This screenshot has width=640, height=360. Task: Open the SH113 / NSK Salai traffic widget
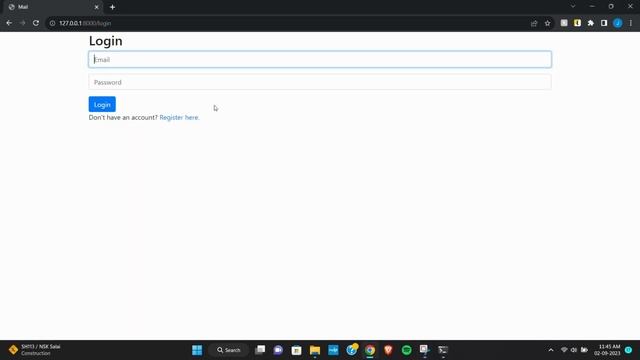coord(34,350)
